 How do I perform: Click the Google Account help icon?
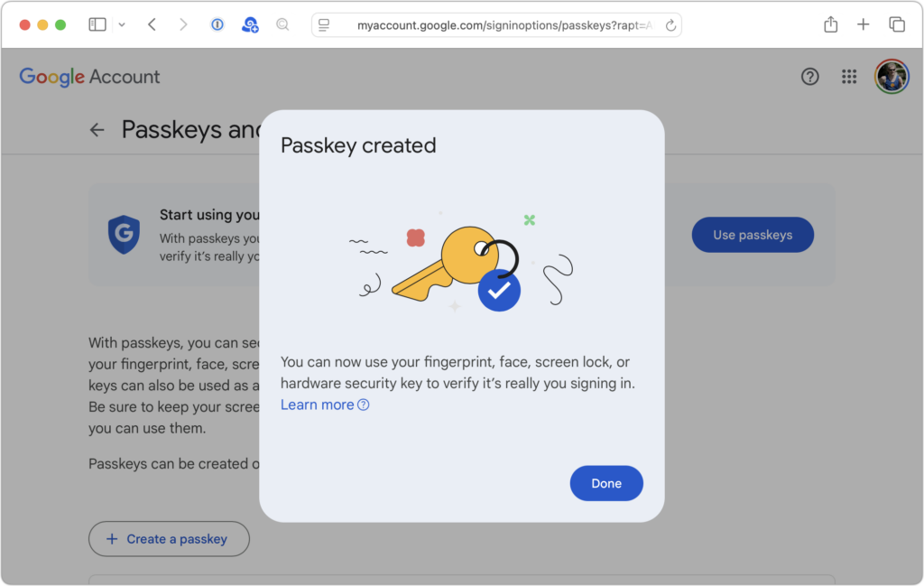point(809,77)
